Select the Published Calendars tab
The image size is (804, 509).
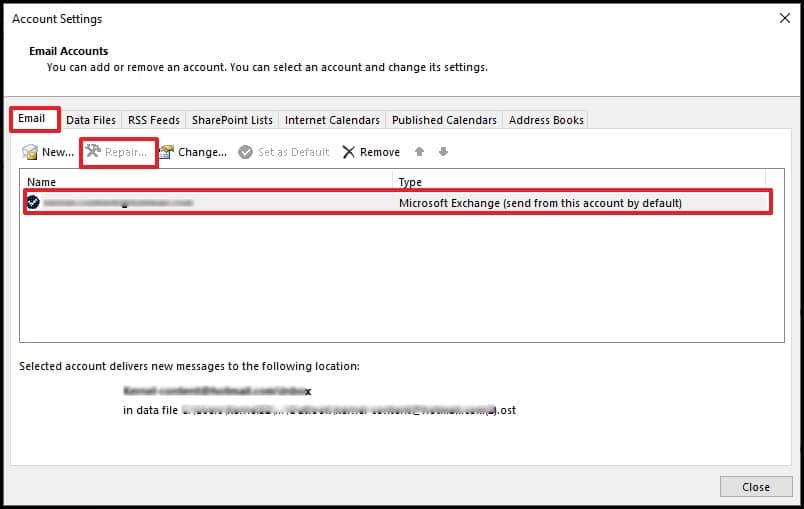pos(444,120)
